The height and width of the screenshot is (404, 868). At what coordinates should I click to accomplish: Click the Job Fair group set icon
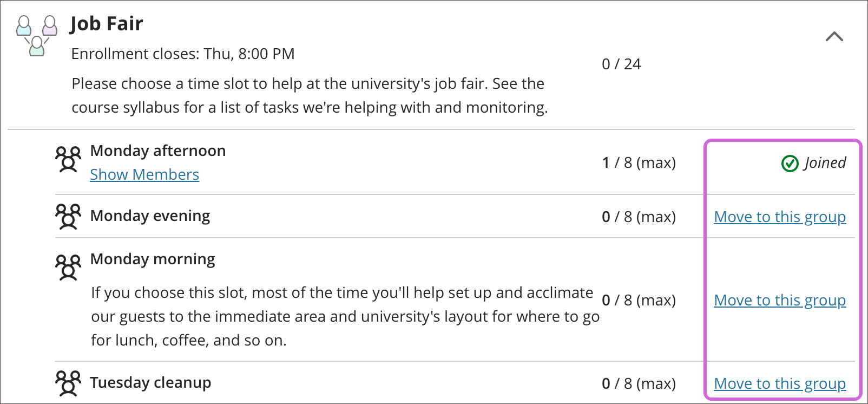pyautogui.click(x=36, y=36)
